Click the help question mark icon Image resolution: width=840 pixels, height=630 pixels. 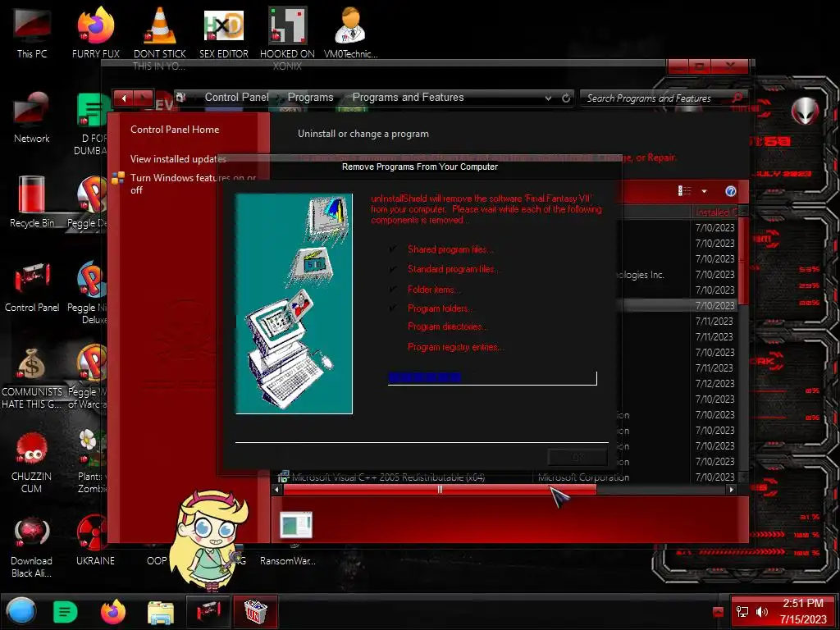[730, 191]
